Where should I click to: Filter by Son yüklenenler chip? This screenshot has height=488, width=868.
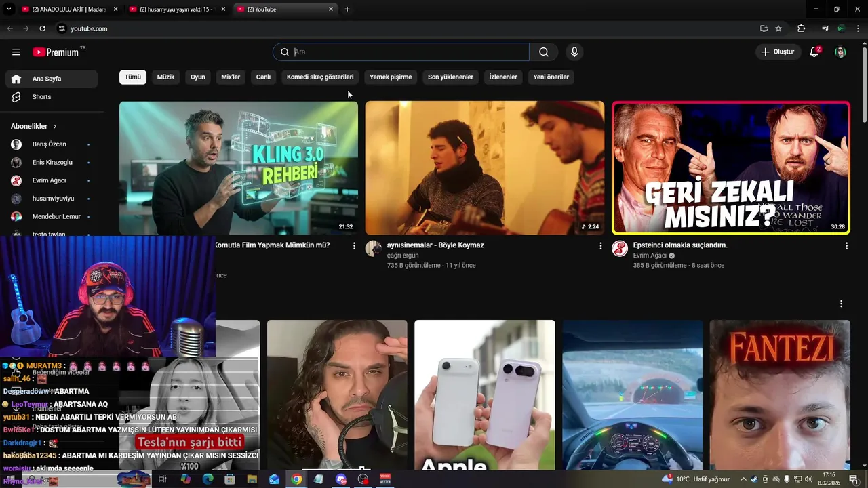pos(450,77)
